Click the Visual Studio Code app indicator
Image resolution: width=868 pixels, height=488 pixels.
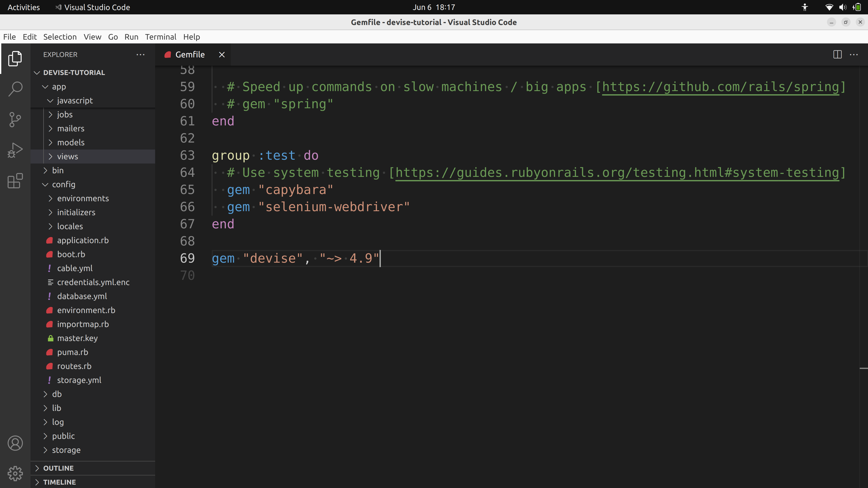point(93,7)
